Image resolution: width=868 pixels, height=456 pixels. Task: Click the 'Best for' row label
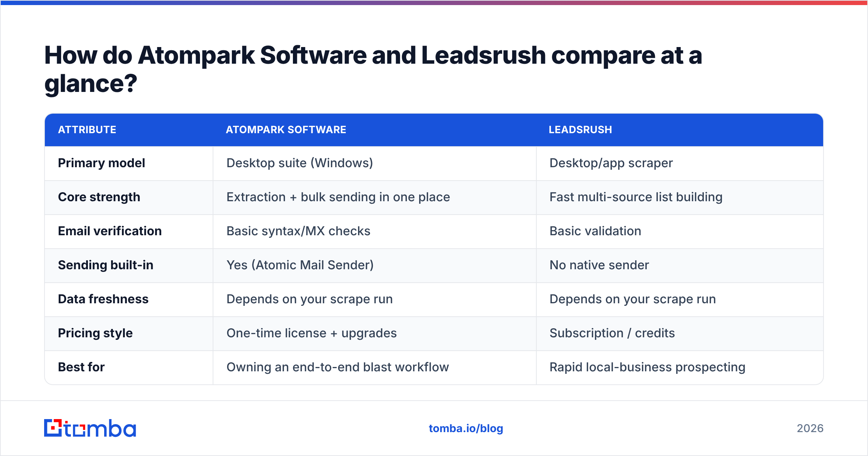[81, 367]
